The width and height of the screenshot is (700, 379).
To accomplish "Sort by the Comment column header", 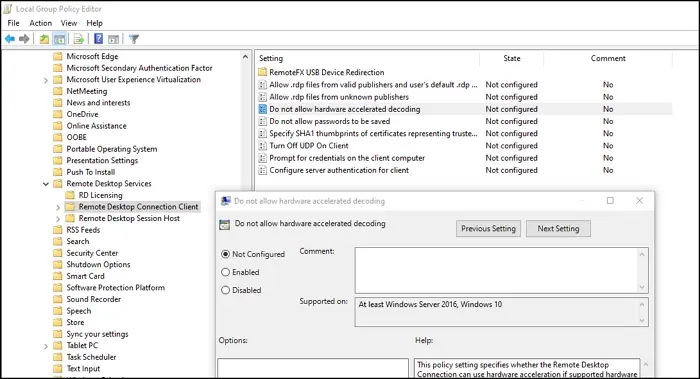I will coord(608,58).
